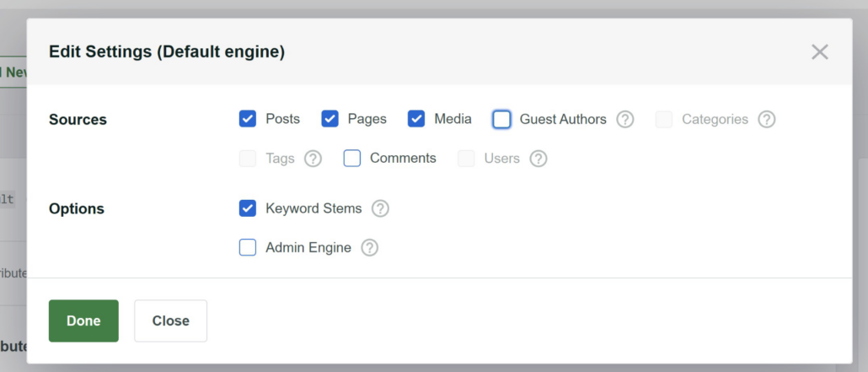This screenshot has width=868, height=372.
Task: Select the Edit Settings dialog title
Action: point(167,52)
